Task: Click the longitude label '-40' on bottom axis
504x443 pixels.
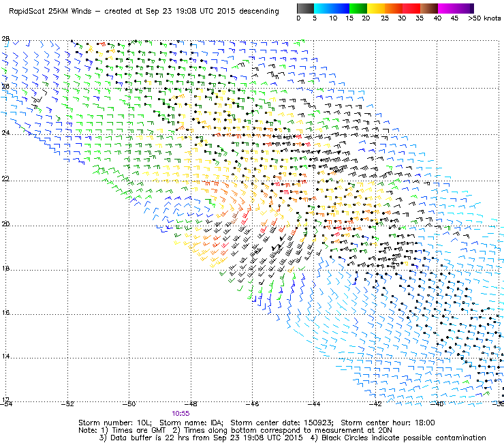Action: tap(437, 404)
